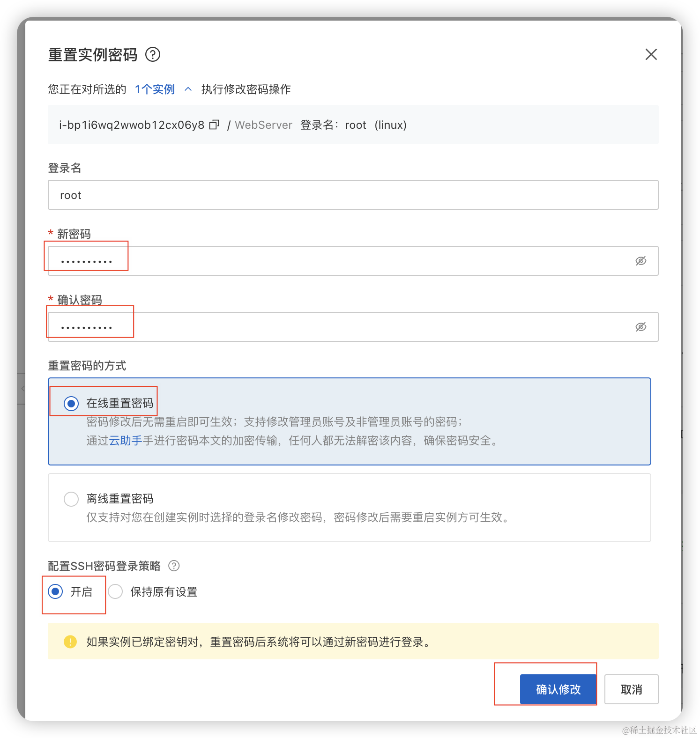
Task: Click the help icon beside 重置实例密码 title
Action: point(153,55)
